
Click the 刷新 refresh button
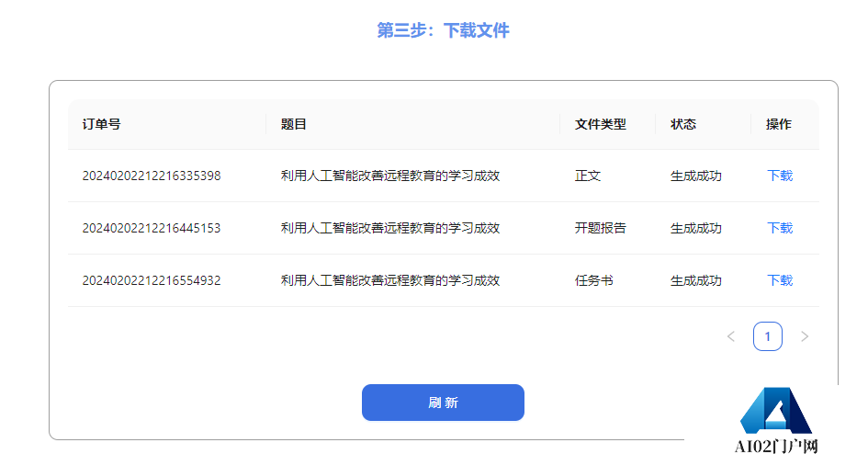point(443,403)
